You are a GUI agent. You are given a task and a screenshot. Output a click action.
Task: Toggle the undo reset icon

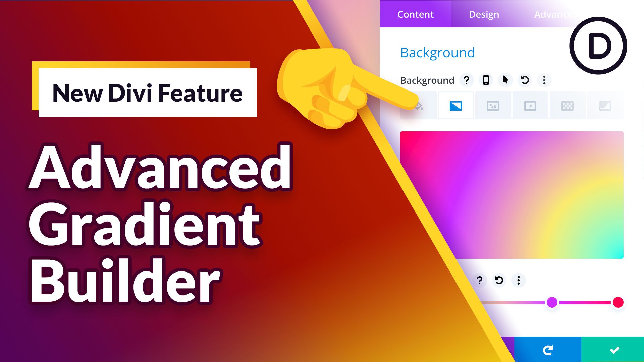525,80
